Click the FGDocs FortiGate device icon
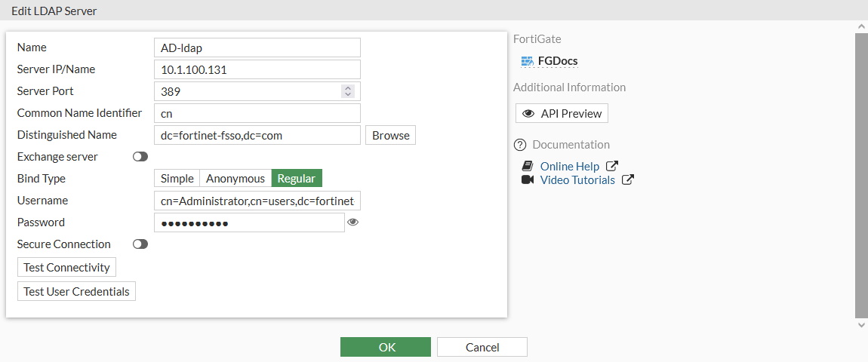 click(x=528, y=61)
